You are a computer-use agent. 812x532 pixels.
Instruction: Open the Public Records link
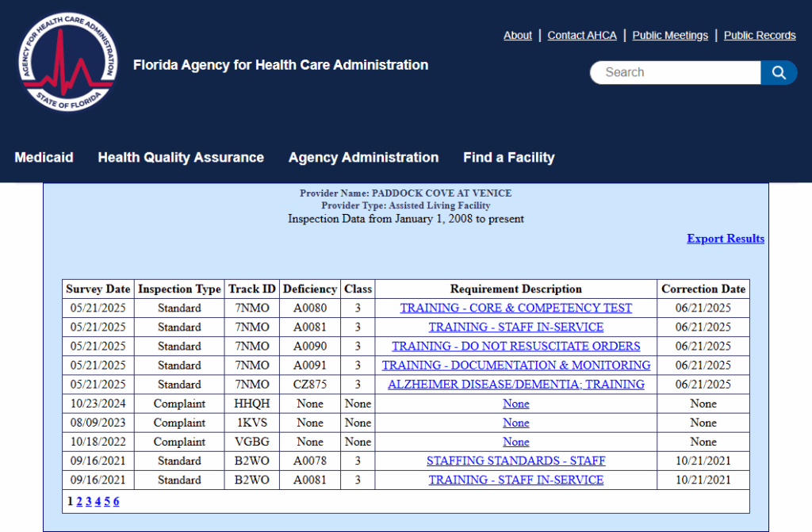coord(760,35)
